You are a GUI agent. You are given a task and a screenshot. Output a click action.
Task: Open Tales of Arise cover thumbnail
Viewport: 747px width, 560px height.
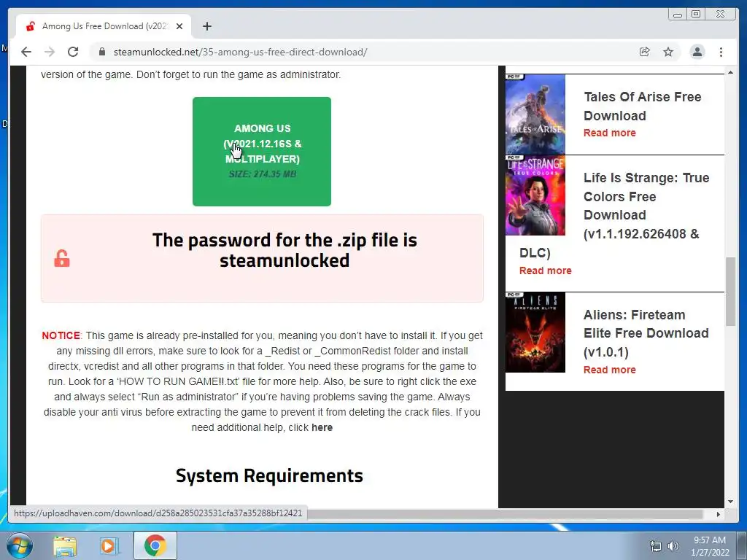coord(535,114)
